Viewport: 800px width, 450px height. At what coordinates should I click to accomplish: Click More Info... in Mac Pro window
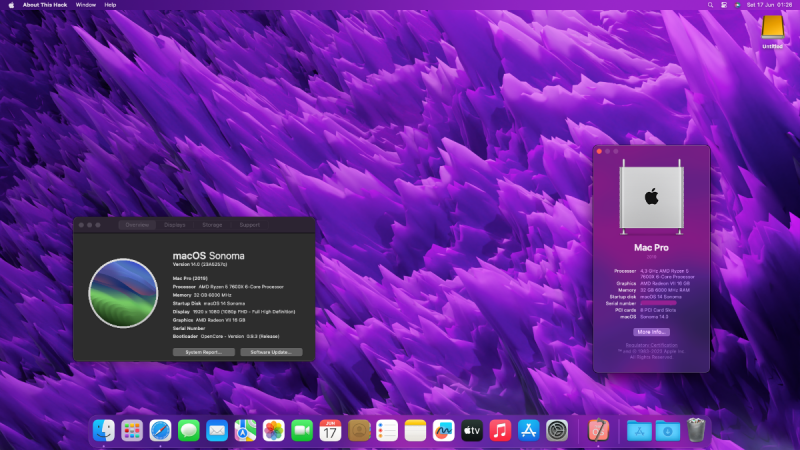pos(652,332)
